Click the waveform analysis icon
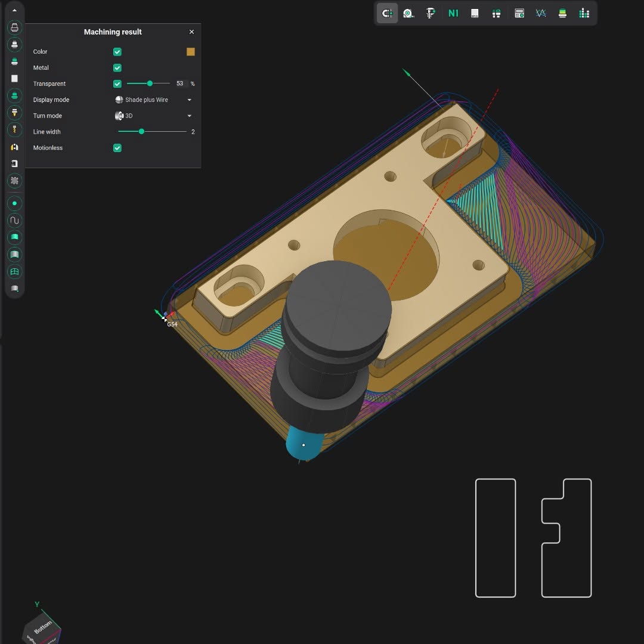 click(x=540, y=13)
